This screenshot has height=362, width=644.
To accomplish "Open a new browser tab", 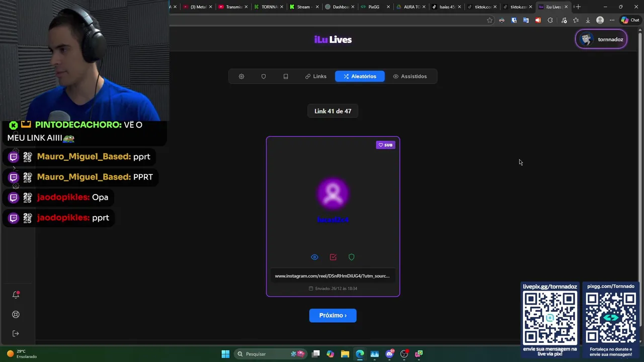I will tap(578, 7).
